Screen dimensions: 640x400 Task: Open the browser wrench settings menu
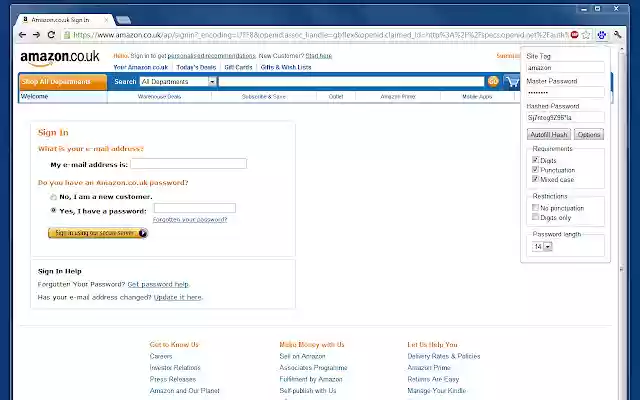click(x=618, y=35)
